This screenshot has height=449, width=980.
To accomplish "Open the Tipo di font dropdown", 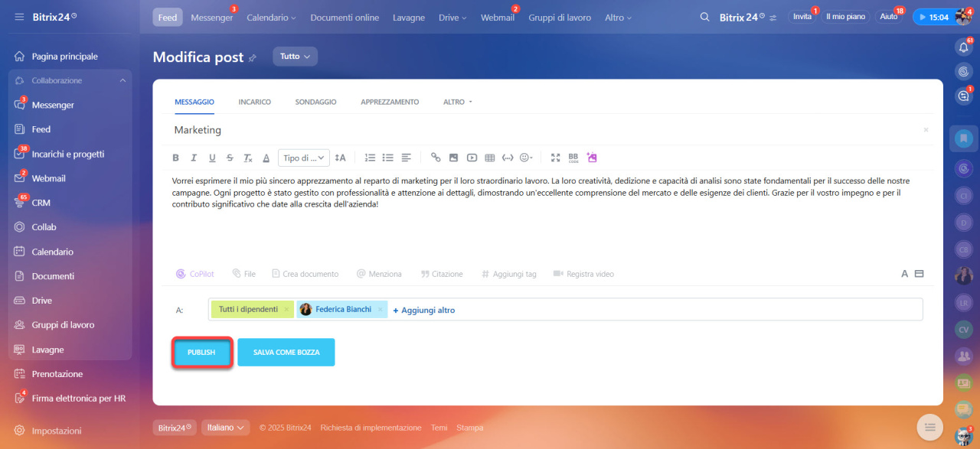I will (304, 158).
